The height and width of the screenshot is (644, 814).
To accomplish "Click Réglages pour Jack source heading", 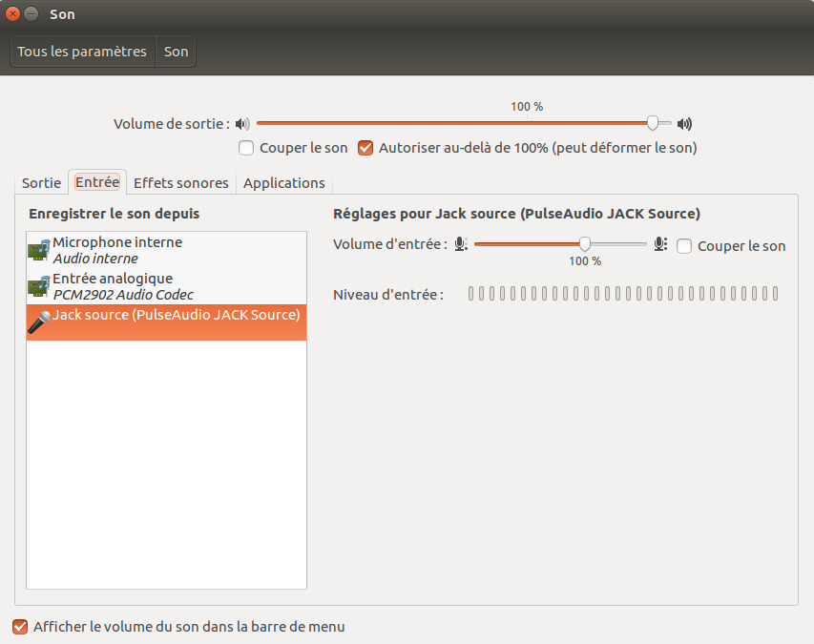I will pyautogui.click(x=516, y=214).
